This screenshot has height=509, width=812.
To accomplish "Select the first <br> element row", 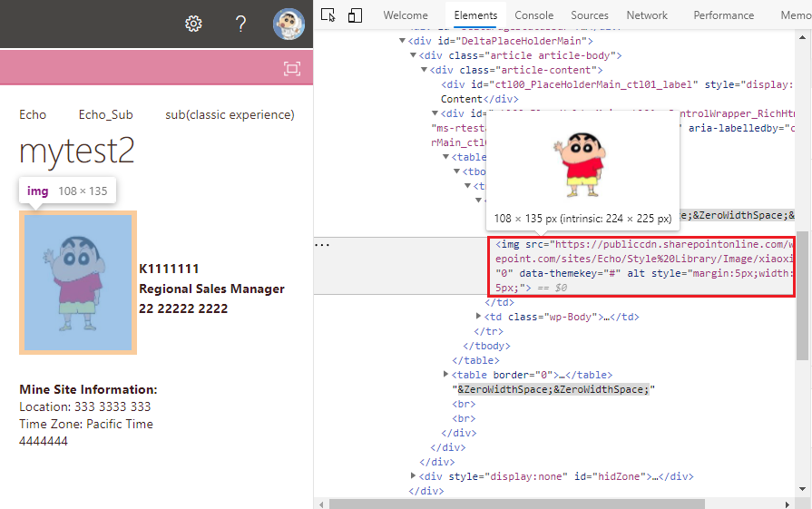I will 464,404.
